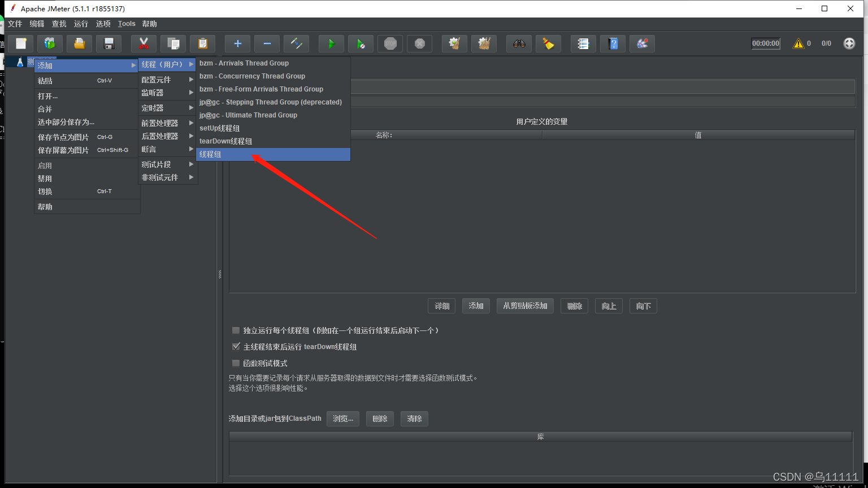This screenshot has height=488, width=868.
Task: Click the New test plan icon
Action: click(21, 43)
